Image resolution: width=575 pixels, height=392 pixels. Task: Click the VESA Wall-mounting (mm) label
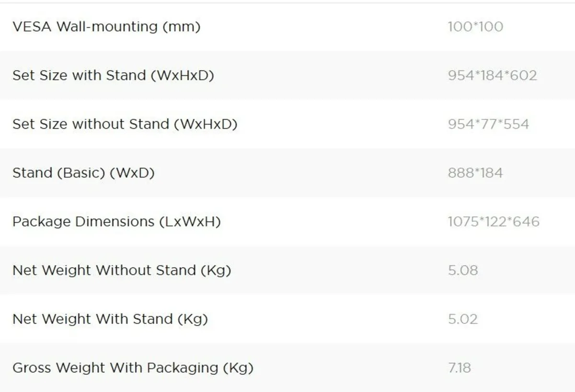(106, 26)
